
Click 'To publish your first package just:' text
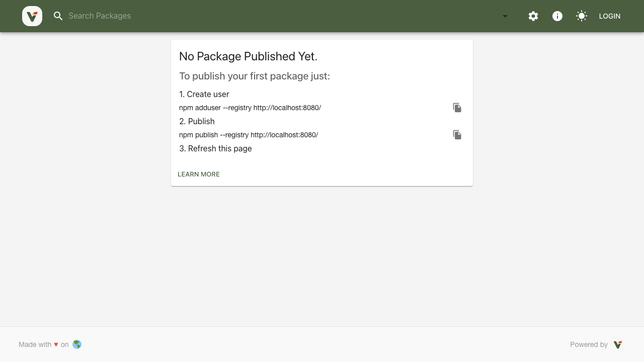point(255,76)
